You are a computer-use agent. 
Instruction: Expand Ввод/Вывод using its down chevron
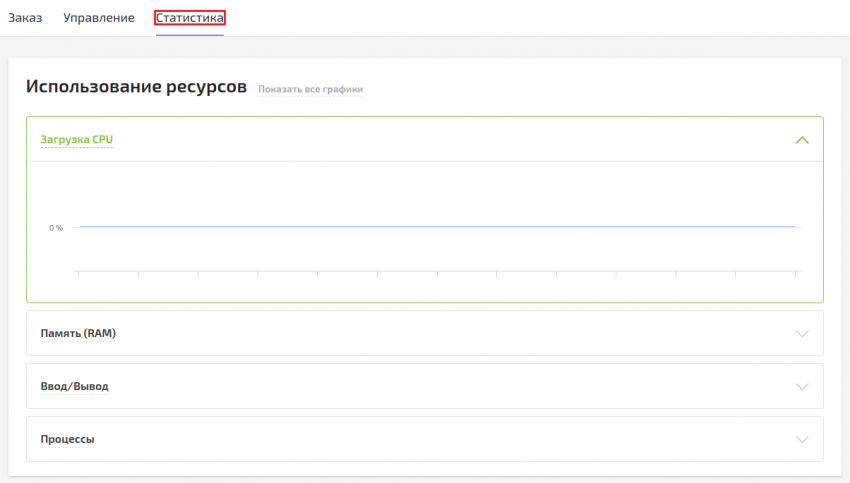801,386
